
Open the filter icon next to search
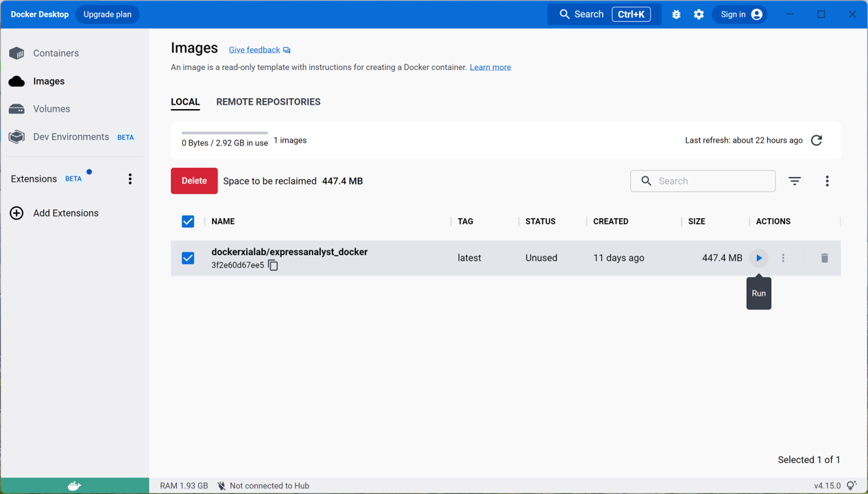click(x=795, y=181)
